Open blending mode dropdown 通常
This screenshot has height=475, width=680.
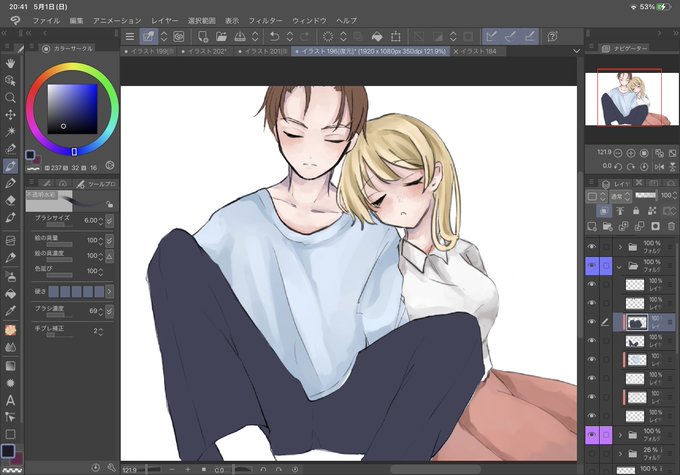(621, 196)
